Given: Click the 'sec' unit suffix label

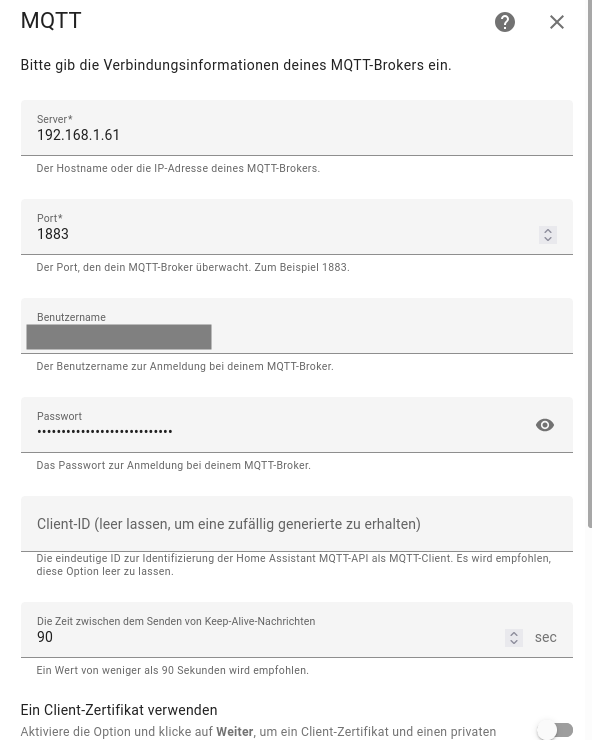Looking at the screenshot, I should [x=546, y=638].
